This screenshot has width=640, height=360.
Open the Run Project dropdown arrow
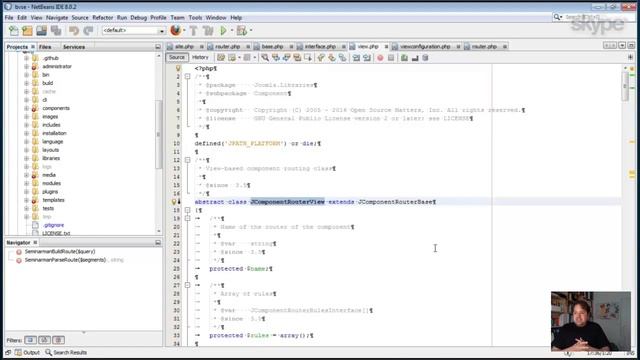[232, 31]
